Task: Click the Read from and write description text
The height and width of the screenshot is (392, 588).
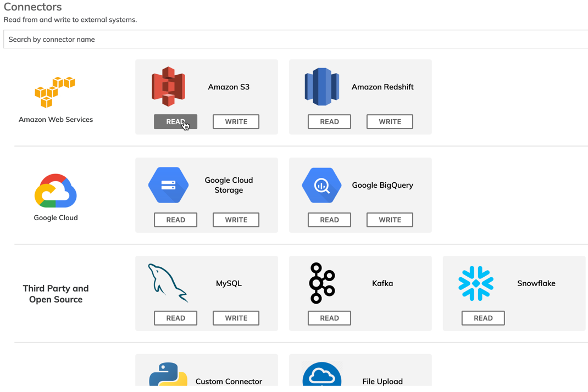Action: point(70,19)
